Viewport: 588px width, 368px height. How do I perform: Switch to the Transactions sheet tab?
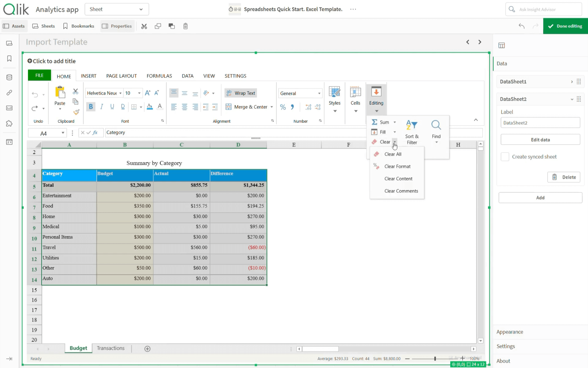point(111,348)
